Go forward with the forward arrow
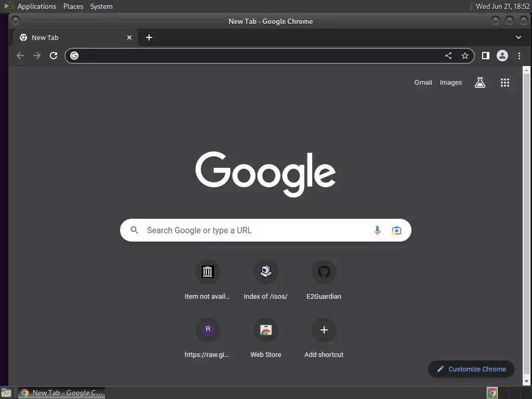Viewport: 532px width, 399px height. (x=37, y=56)
